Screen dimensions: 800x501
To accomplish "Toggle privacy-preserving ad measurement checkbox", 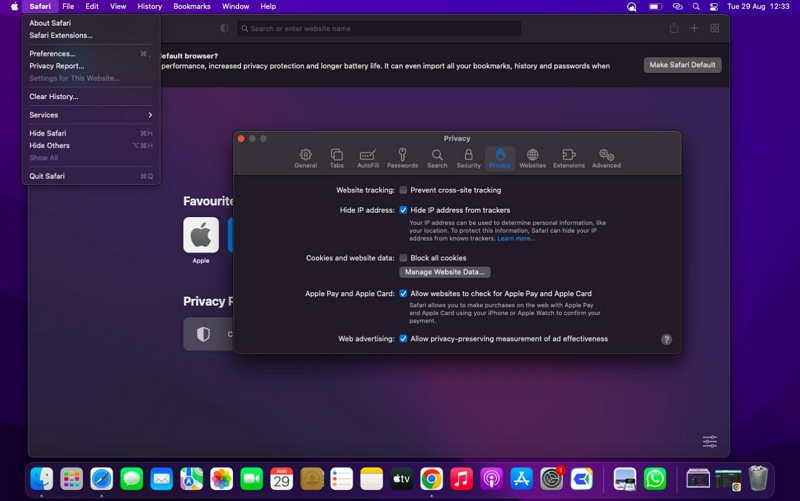I will tap(403, 338).
